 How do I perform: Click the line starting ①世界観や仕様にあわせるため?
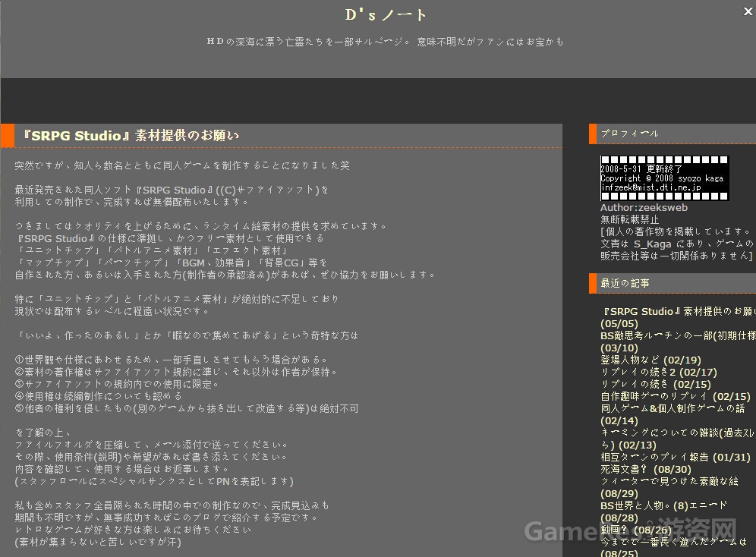172,360
